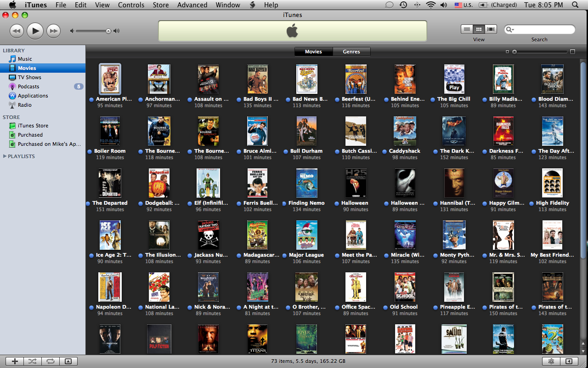Click the large-thumbnail icon by size slider
Screen dimensions: 588x368
(x=572, y=52)
